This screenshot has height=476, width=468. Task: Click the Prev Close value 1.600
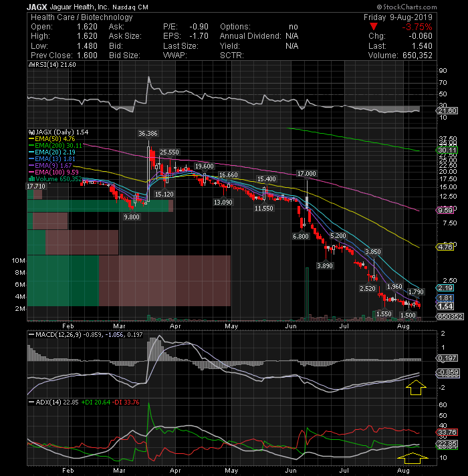coord(87,55)
